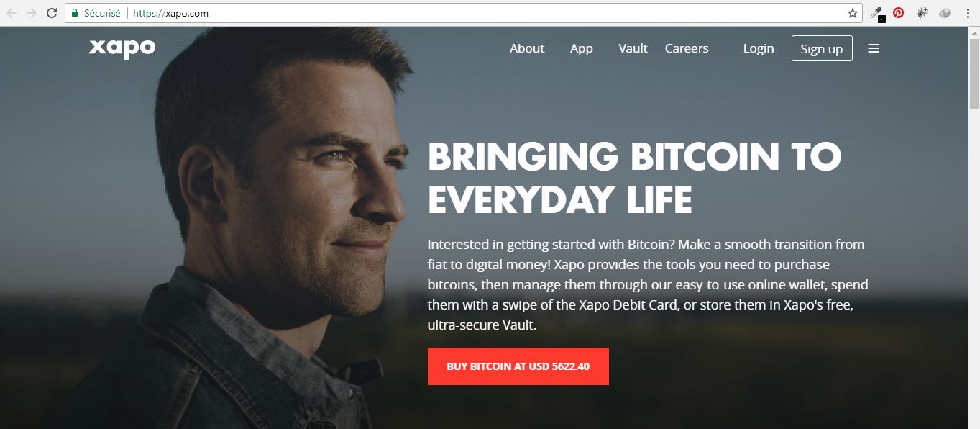Click the Pinterest extension icon

(x=898, y=12)
